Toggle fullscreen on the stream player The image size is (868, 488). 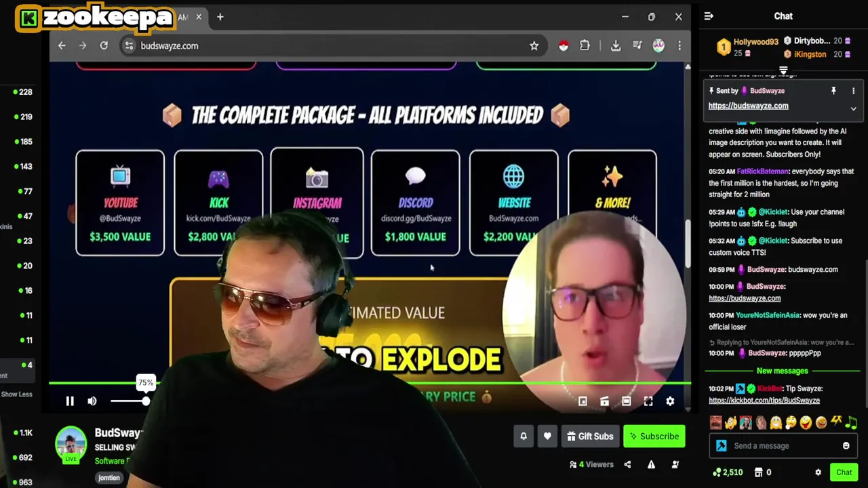[648, 401]
